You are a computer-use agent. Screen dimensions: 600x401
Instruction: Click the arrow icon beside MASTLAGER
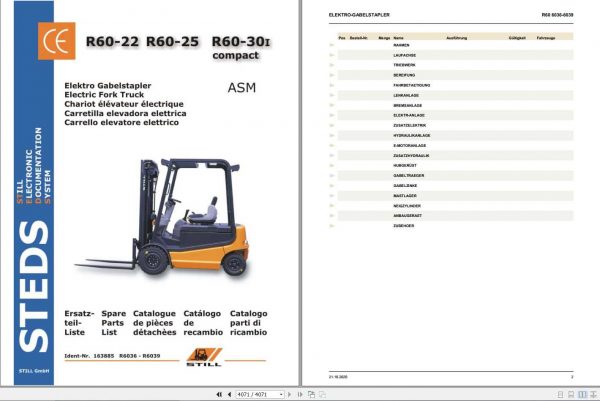[332, 196]
